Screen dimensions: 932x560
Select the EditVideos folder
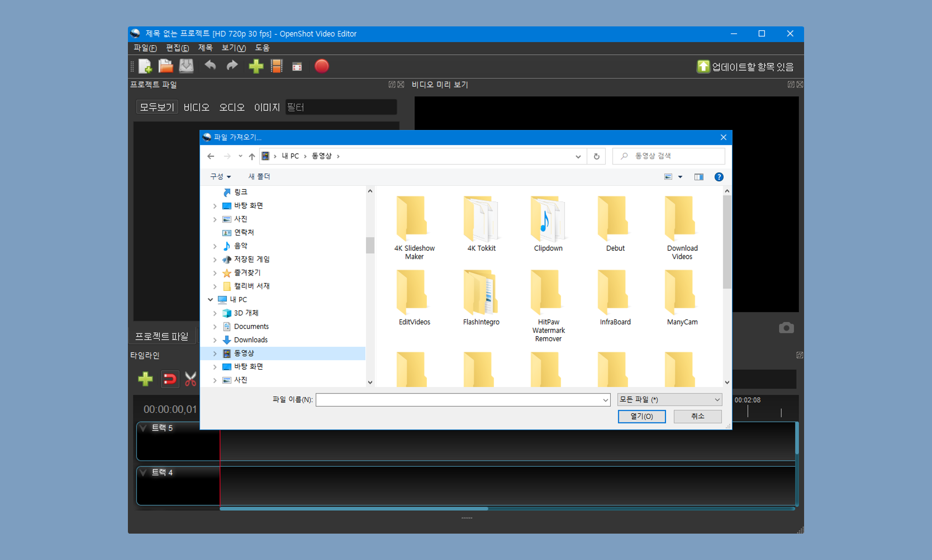click(414, 298)
